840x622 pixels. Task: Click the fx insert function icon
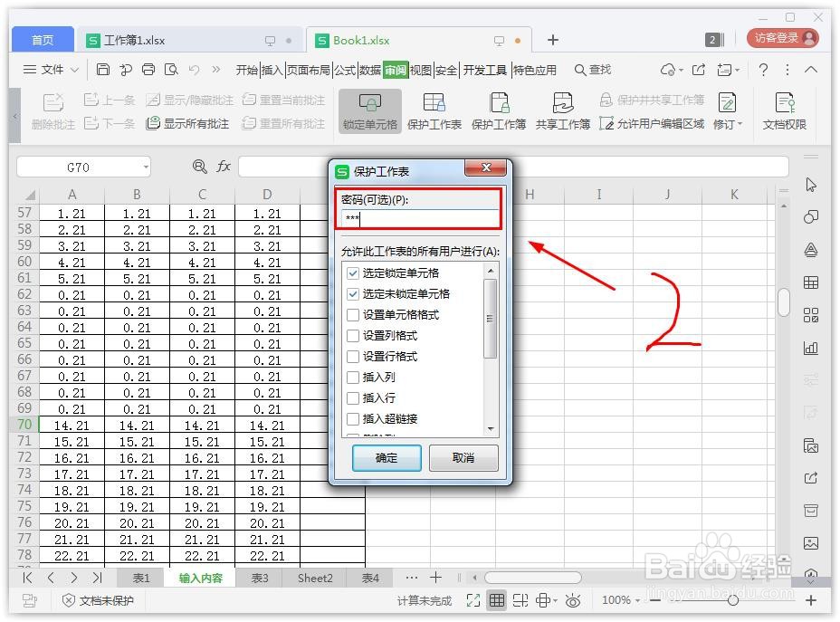click(x=223, y=167)
